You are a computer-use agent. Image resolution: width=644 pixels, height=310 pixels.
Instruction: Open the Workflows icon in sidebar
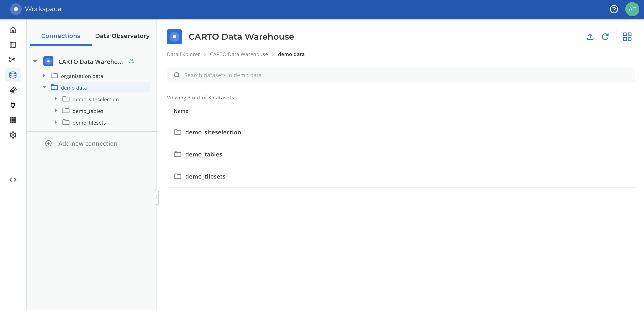[x=13, y=59]
